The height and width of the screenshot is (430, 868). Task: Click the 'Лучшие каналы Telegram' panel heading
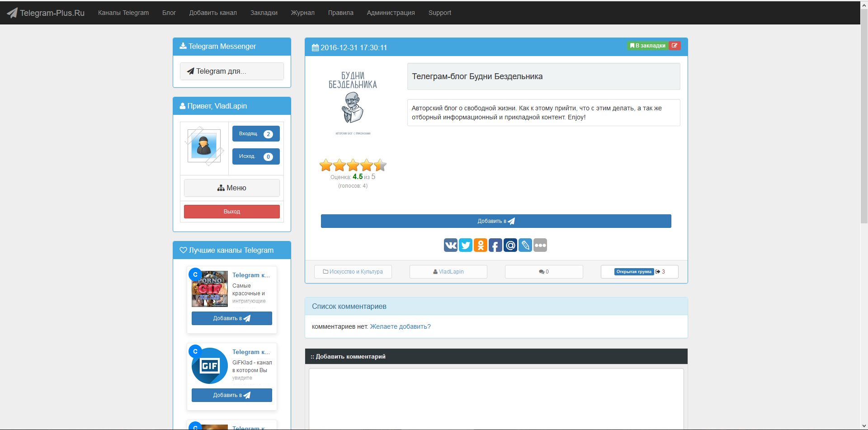(x=231, y=250)
